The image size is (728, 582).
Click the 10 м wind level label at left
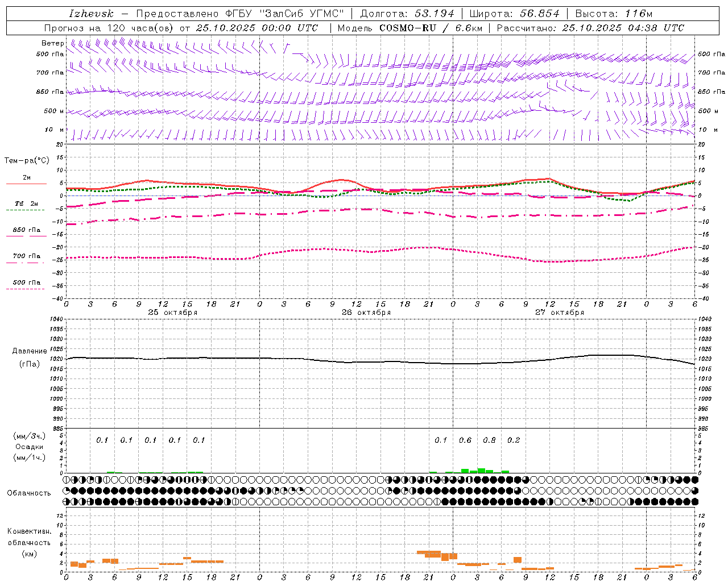coord(55,130)
